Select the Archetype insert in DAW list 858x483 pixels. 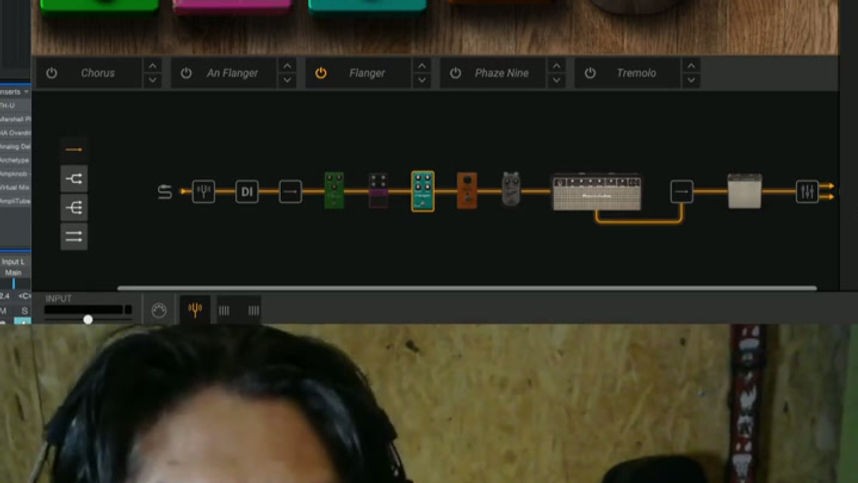coord(15,160)
